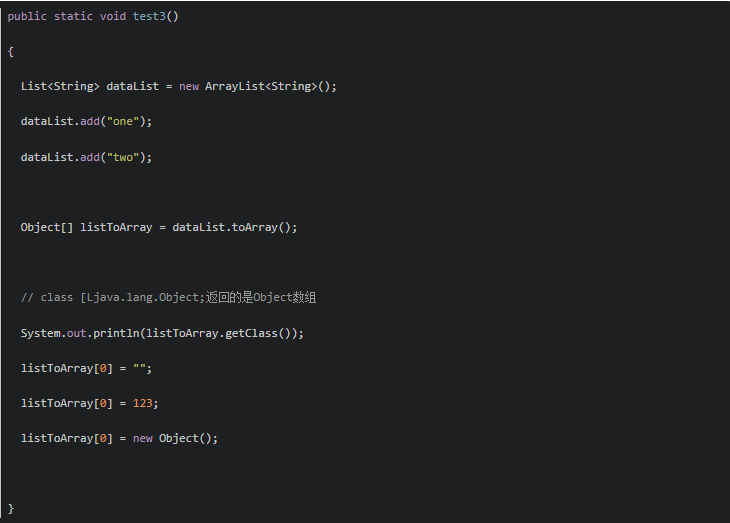
Task: Click the System.out.println(listToArray.getClass()) line
Action: (x=162, y=333)
